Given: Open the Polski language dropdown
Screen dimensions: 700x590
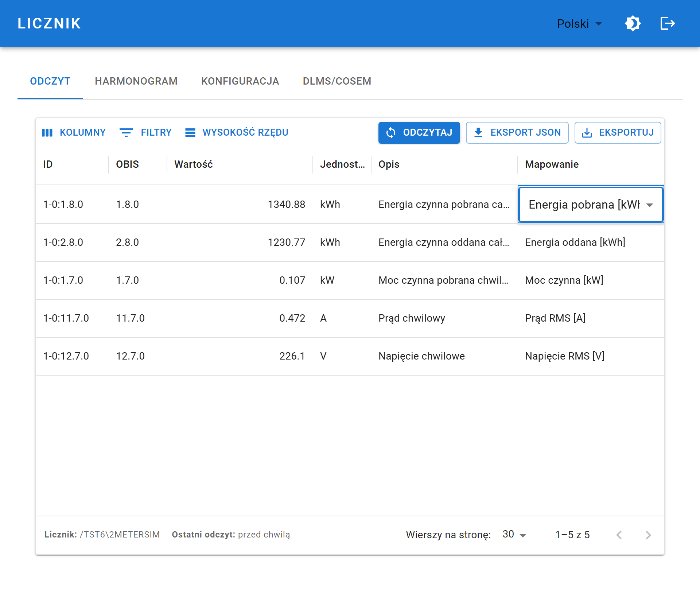Looking at the screenshot, I should click(580, 24).
